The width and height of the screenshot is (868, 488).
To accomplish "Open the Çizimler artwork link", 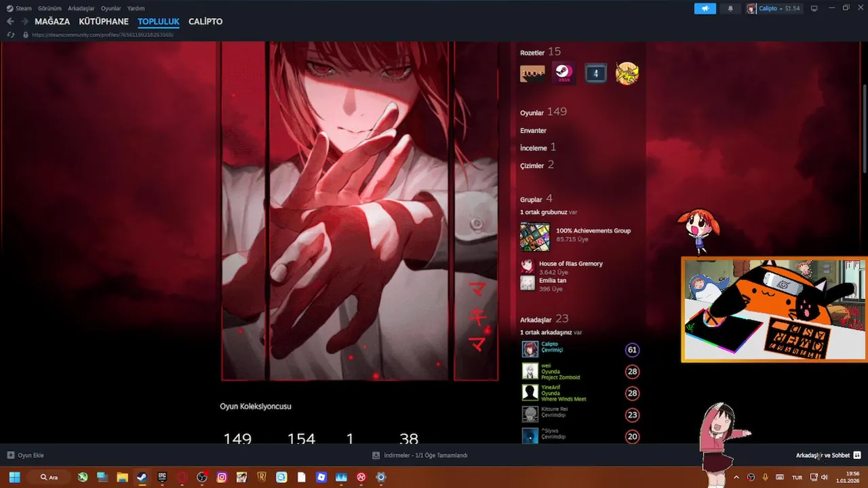I will 537,165.
